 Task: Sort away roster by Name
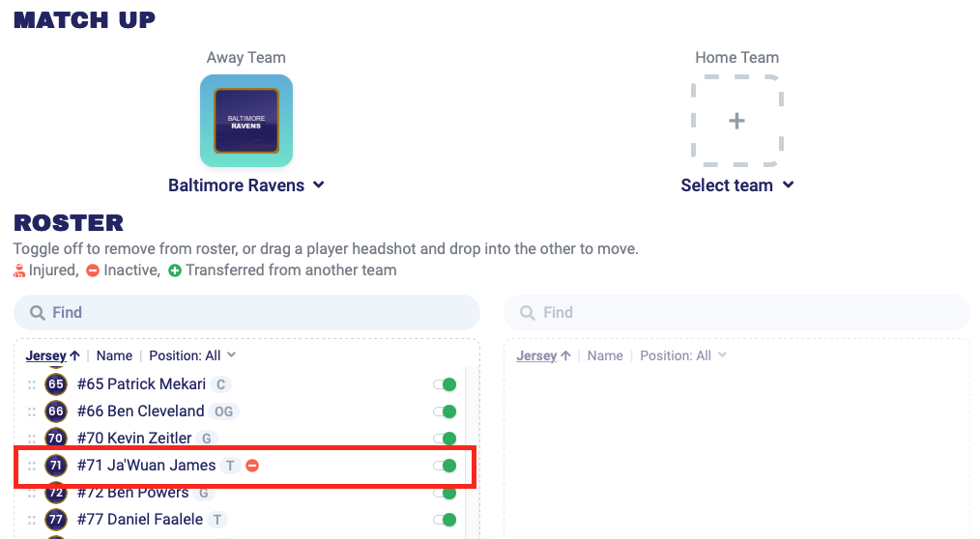tap(114, 355)
